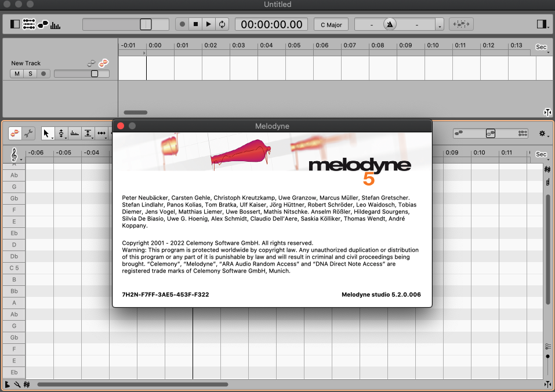Click the Melodyne studio 5.2.0.006 version text

381,295
